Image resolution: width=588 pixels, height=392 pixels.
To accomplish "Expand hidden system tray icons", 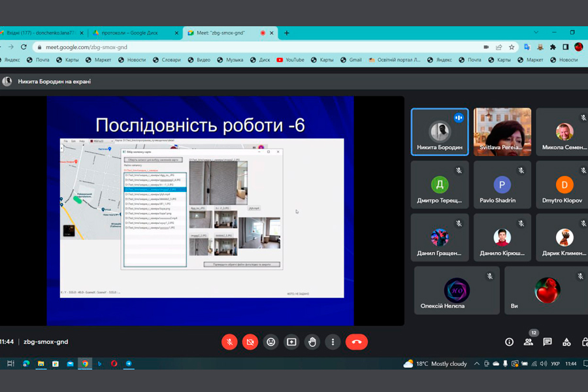I will 476,364.
